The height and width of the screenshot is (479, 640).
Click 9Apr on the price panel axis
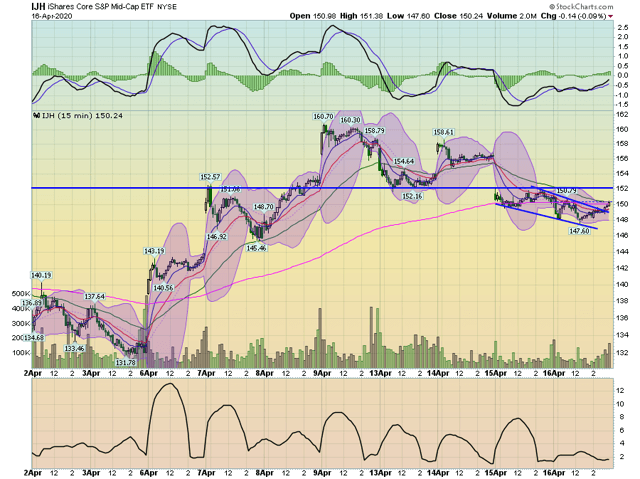pyautogui.click(x=322, y=373)
